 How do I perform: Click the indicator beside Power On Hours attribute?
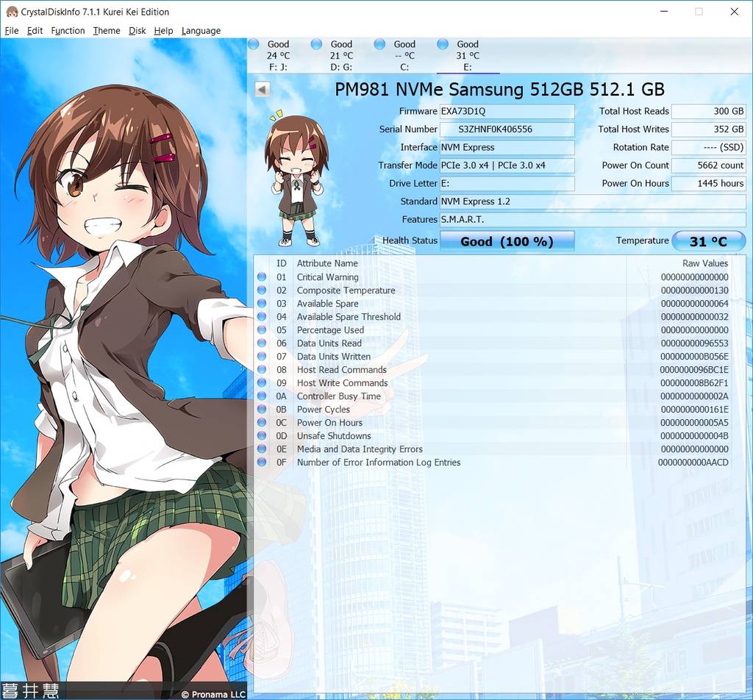(263, 423)
